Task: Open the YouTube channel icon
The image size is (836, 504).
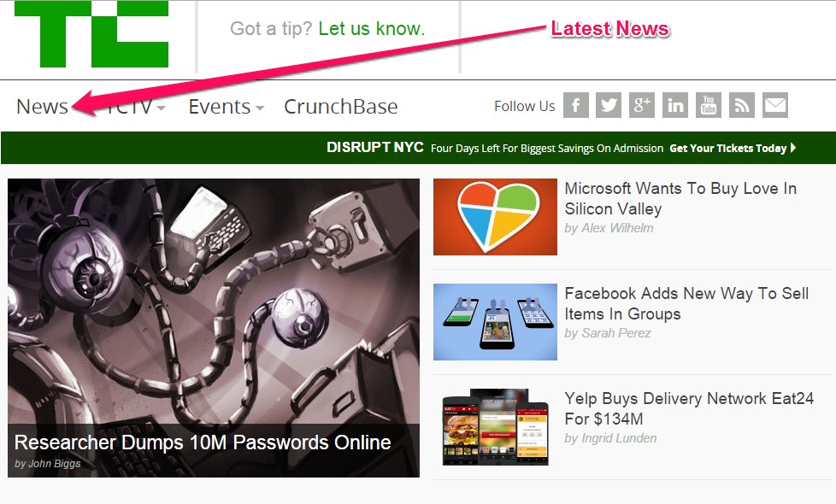Action: pyautogui.click(x=708, y=105)
